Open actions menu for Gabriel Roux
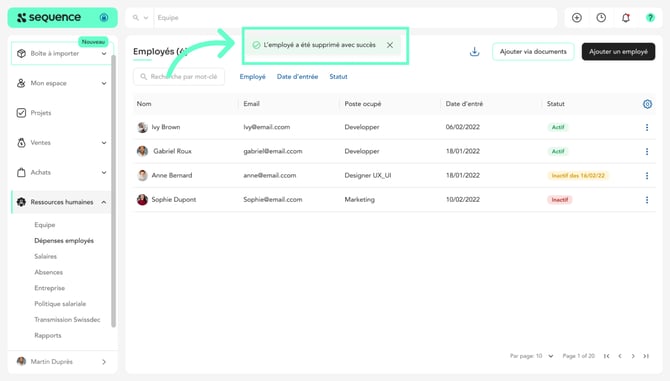 coord(647,152)
